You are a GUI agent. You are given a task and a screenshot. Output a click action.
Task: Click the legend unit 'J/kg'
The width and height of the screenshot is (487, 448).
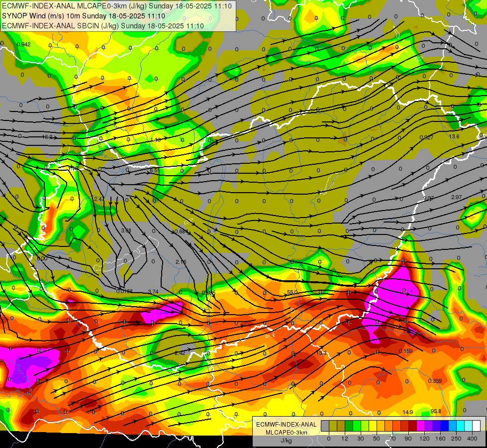[x=287, y=441]
